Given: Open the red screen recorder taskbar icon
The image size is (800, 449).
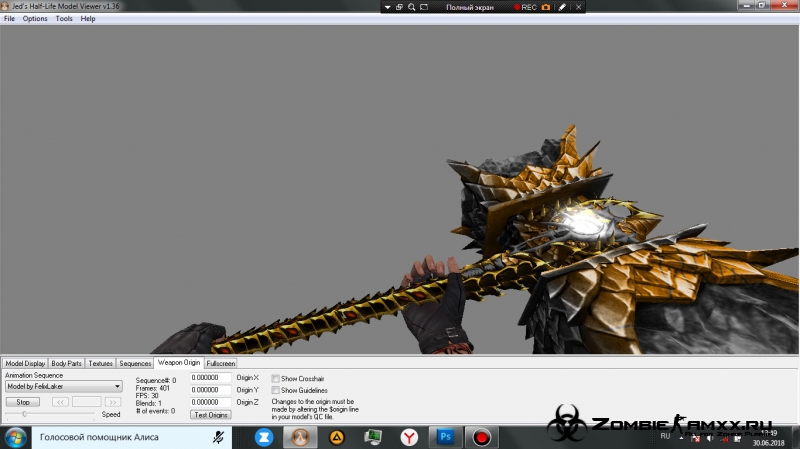Looking at the screenshot, I should pyautogui.click(x=481, y=437).
